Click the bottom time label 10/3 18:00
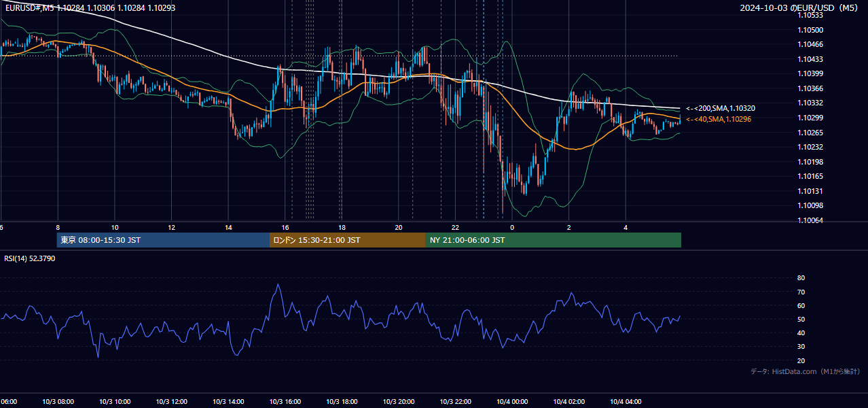The width and height of the screenshot is (868, 408). pyautogui.click(x=342, y=402)
